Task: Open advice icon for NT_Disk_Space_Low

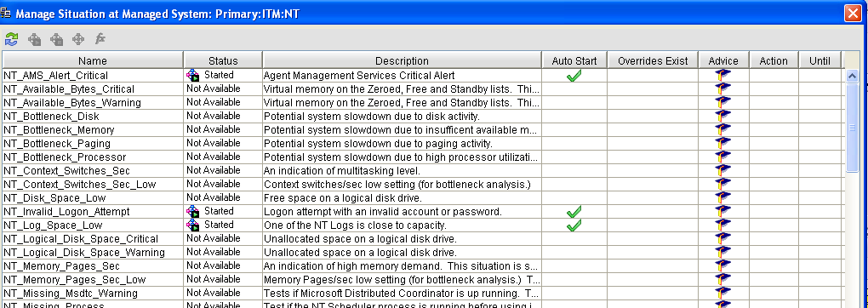Action: (723, 197)
